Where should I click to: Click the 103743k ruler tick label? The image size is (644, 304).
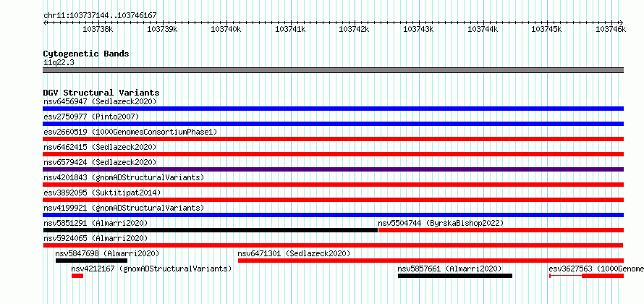pos(418,29)
